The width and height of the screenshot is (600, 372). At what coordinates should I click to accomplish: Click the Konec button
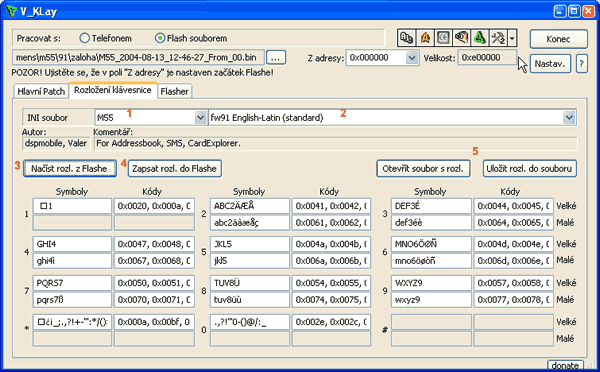[x=558, y=39]
